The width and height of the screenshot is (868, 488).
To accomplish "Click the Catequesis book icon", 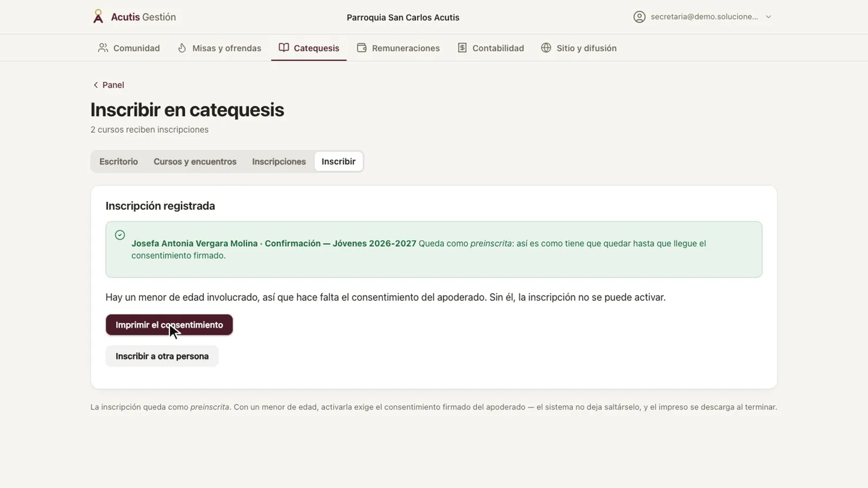I will pyautogui.click(x=284, y=48).
